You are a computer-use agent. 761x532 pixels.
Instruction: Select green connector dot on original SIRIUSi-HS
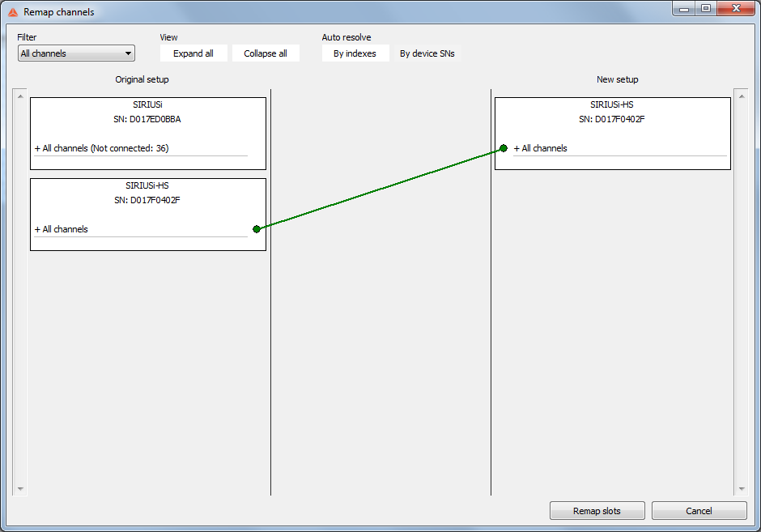257,229
